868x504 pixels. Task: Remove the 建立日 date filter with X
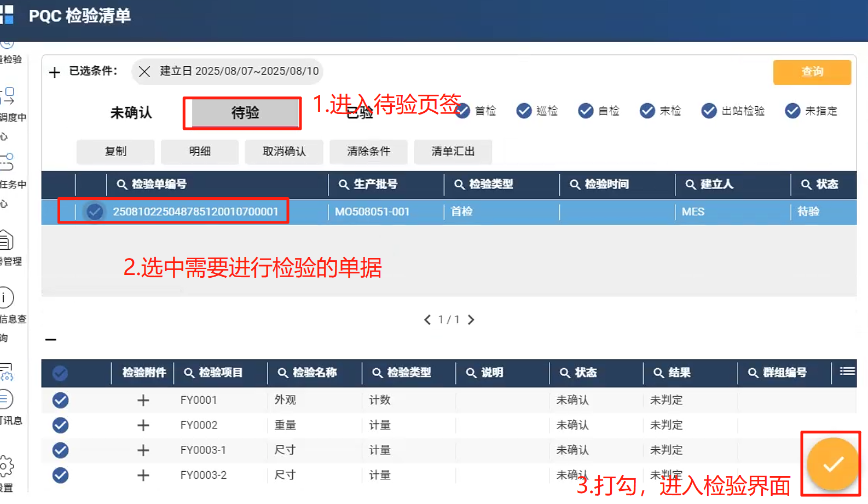pyautogui.click(x=144, y=72)
